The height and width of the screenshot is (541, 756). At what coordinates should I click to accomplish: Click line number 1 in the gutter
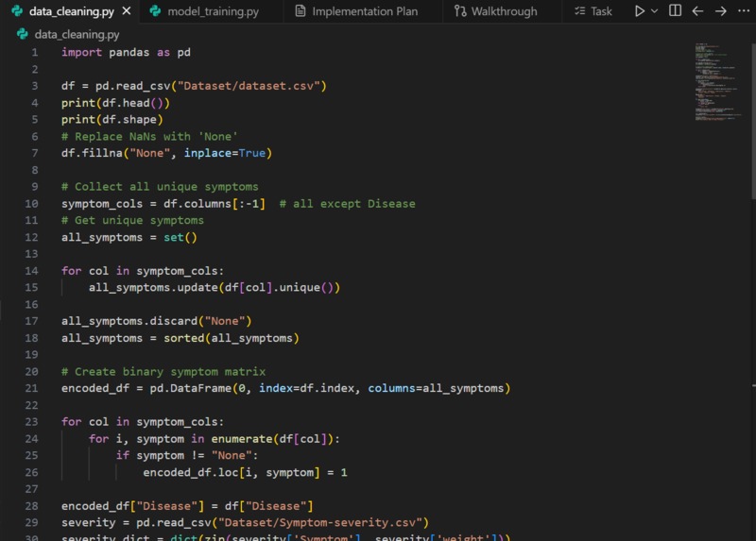coord(35,52)
